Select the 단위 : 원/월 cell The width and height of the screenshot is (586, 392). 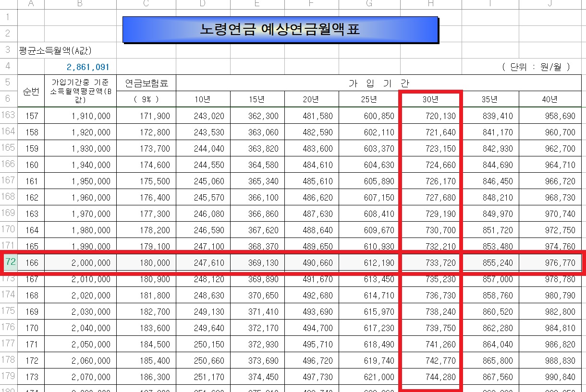536,67
